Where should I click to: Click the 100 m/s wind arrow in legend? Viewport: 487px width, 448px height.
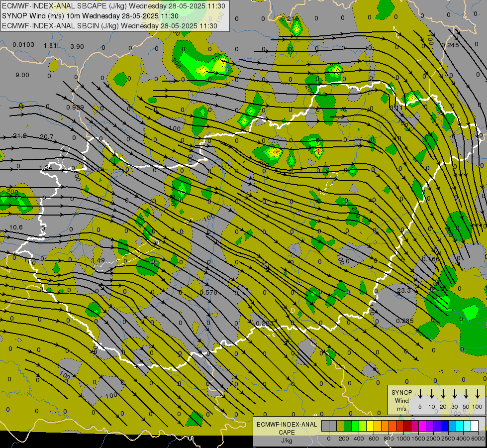(478, 393)
